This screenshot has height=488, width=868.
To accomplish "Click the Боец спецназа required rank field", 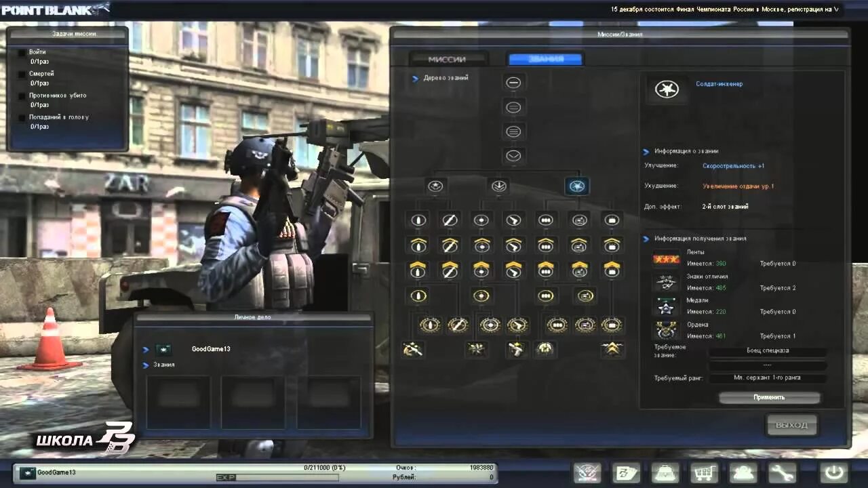I will [x=768, y=351].
